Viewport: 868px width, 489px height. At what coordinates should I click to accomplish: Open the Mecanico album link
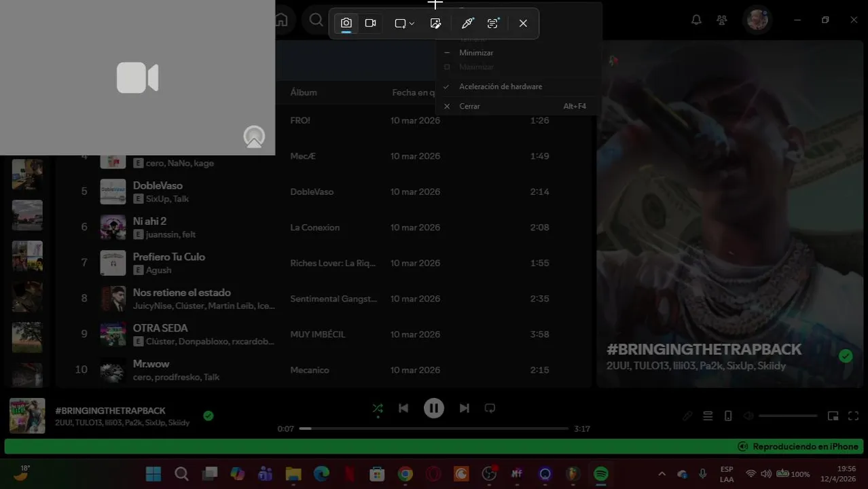[310, 370]
